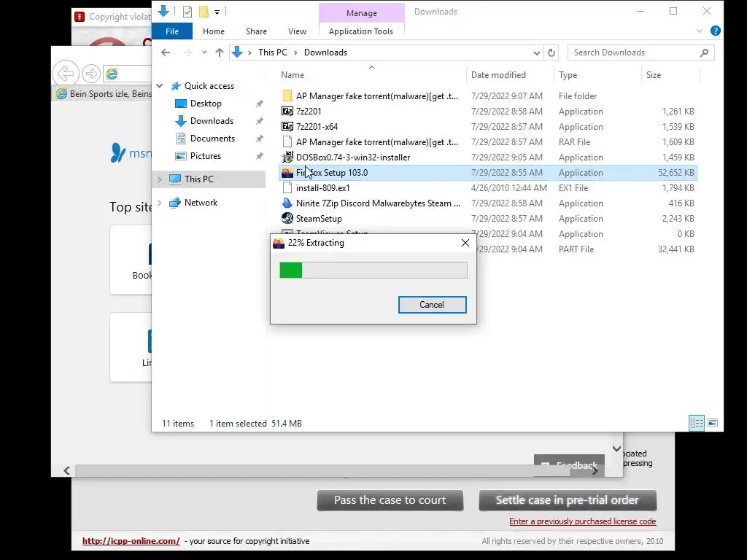
Task: Click the Firefox Setup 103.0 icon
Action: [287, 173]
